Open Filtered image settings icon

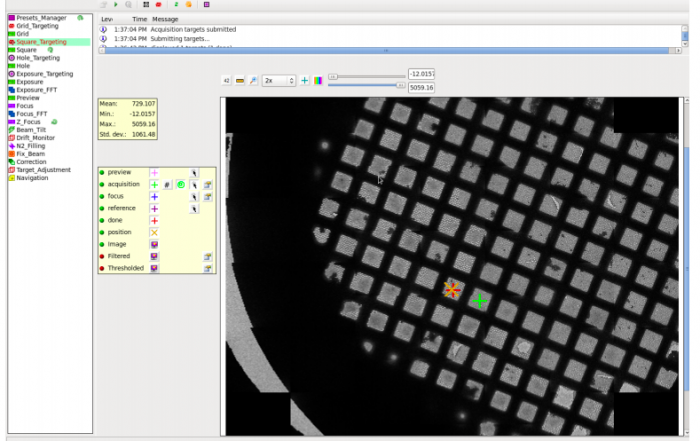tap(208, 257)
